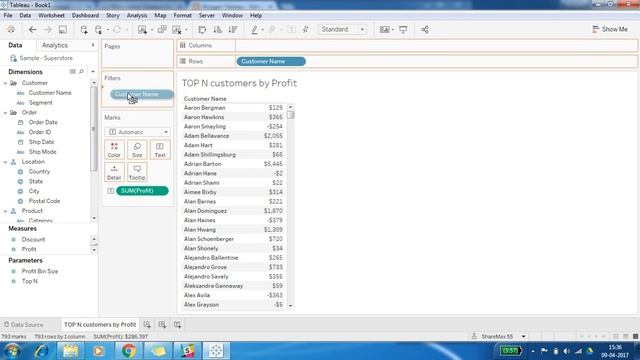This screenshot has height=360, width=640.
Task: Click the customer list scroll down arrow
Action: pyautogui.click(x=291, y=305)
